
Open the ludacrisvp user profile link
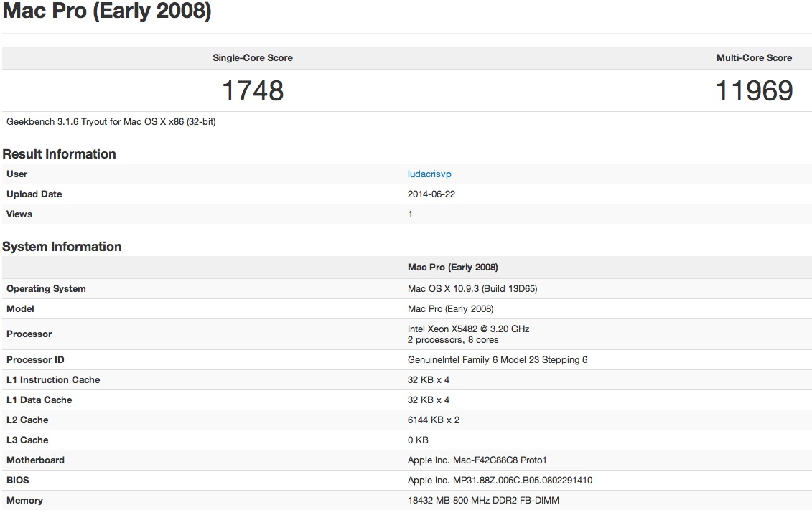point(429,174)
